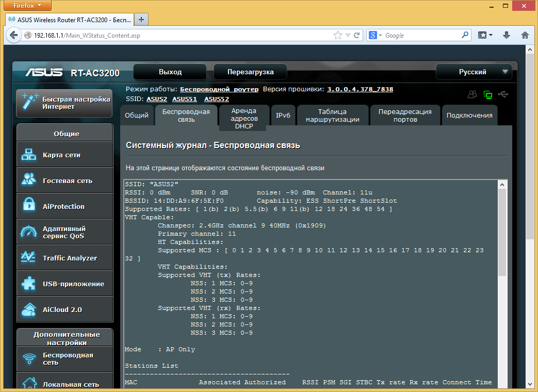The width and height of the screenshot is (538, 392).
Task: Open a new browser tab
Action: coord(141,20)
